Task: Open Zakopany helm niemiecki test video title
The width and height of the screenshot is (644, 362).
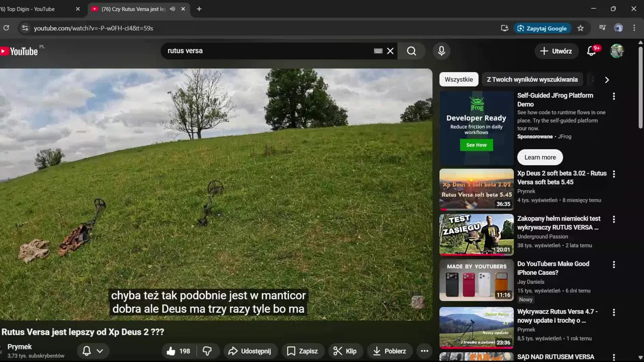Action: 558,223
